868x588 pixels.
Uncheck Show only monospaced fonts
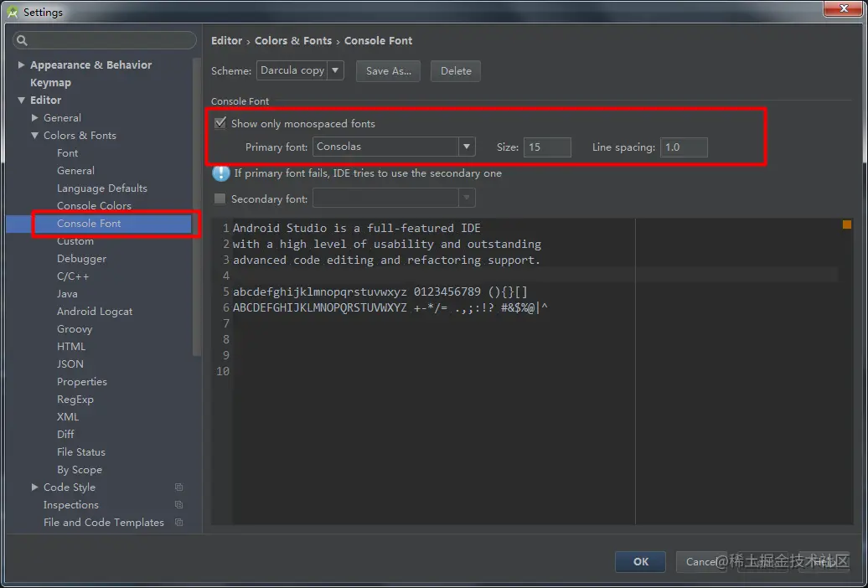pos(220,123)
